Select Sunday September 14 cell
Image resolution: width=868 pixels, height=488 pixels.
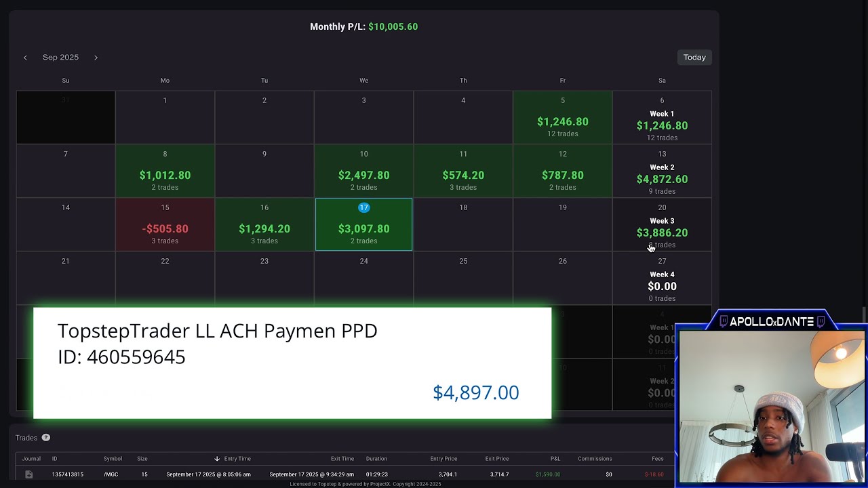coord(66,224)
